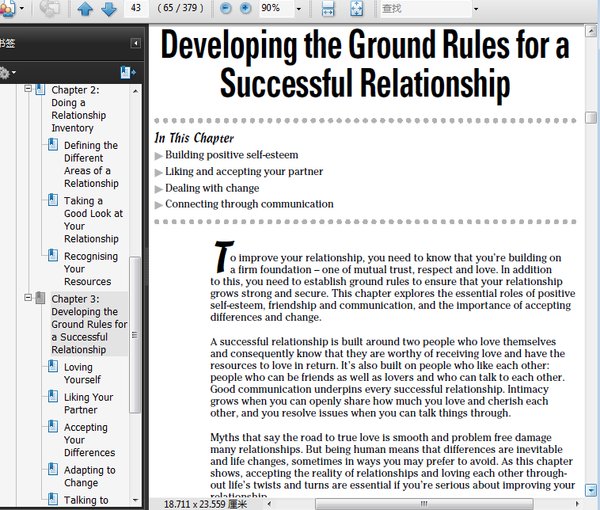Viewport: 600px width, 510px height.
Task: Collapse the Chapter 3 tree node
Action: (28, 297)
